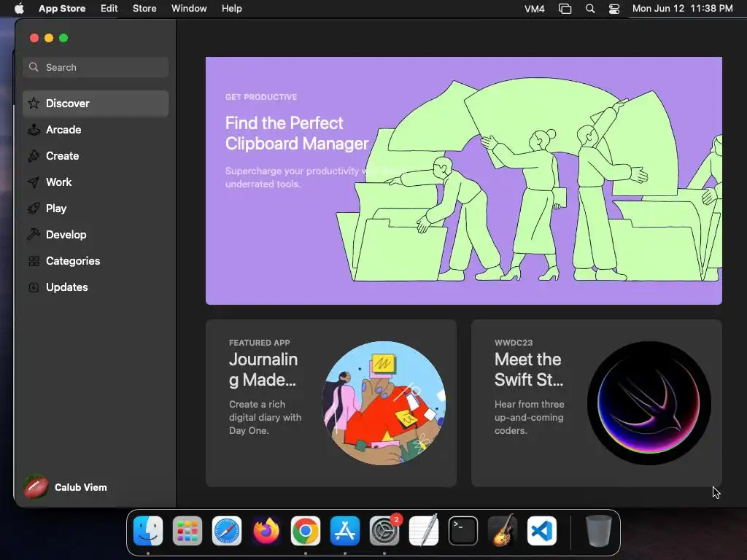Viewport: 747px width, 560px height.
Task: Open Terminal from the Dock
Action: (463, 531)
